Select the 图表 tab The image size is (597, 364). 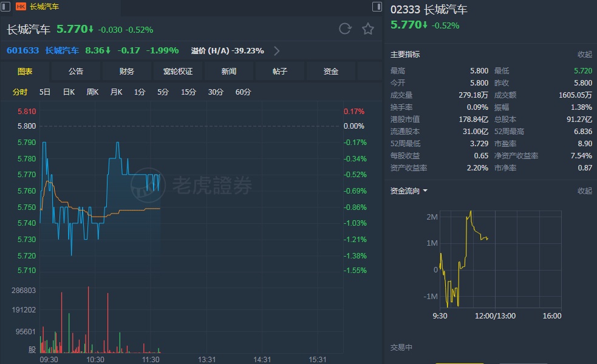[x=25, y=71]
